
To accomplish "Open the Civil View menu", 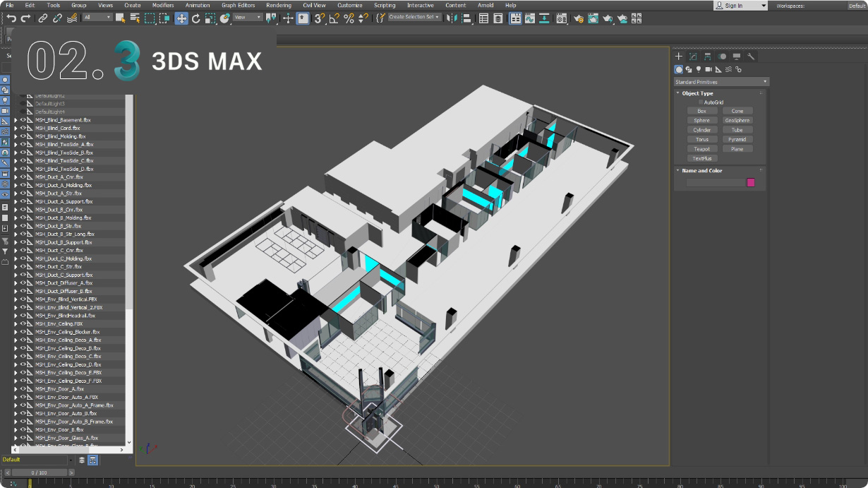I will [314, 5].
